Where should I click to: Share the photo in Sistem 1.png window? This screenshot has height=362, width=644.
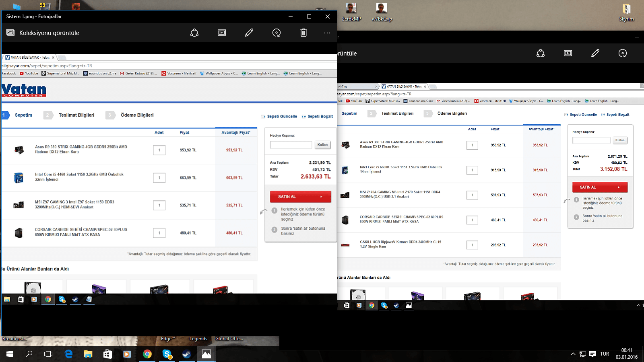tap(194, 33)
